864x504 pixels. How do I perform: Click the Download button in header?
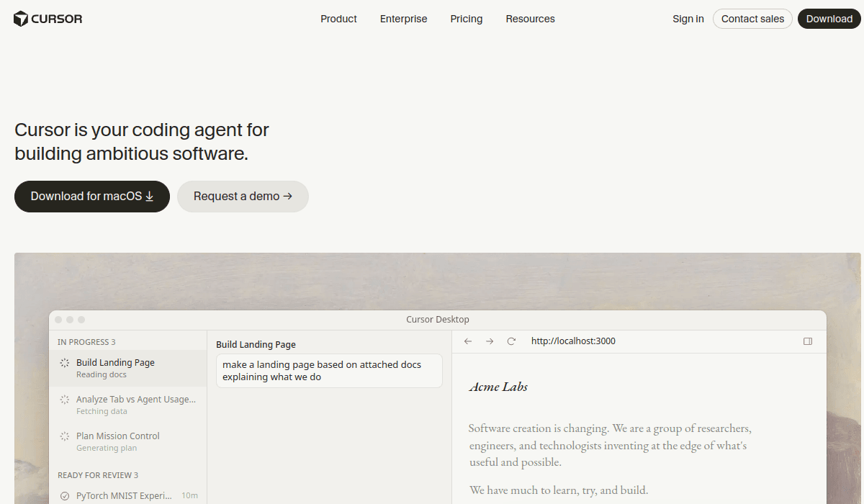coord(829,19)
